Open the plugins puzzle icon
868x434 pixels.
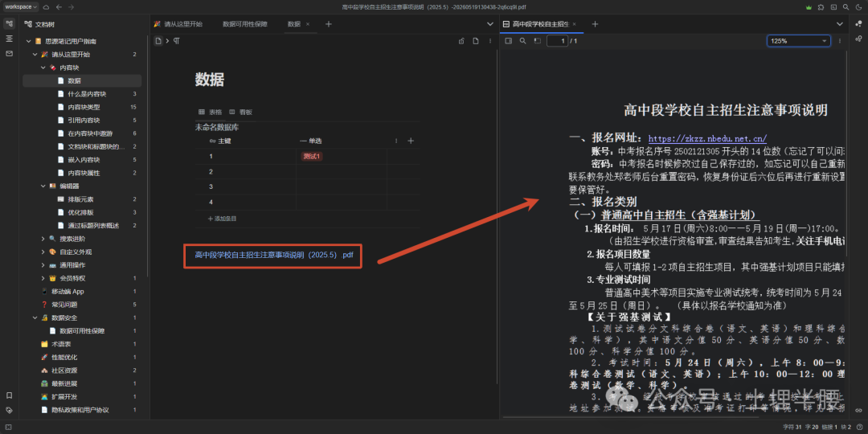click(x=821, y=7)
